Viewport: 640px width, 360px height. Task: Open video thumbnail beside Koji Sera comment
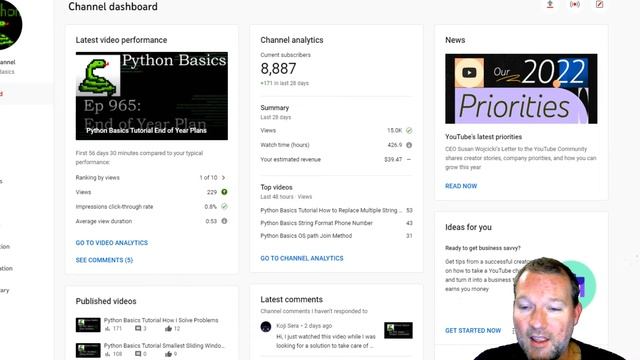tap(398, 330)
